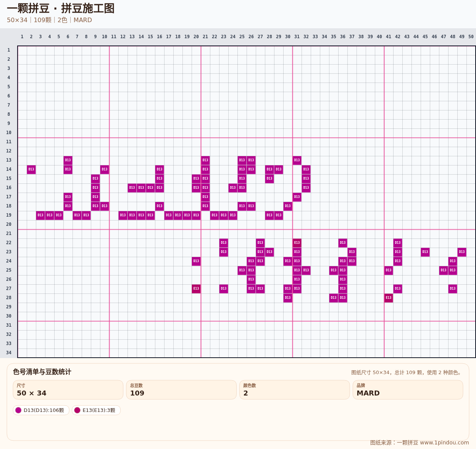Select the D13 bead at row 14, column 10

105,169
